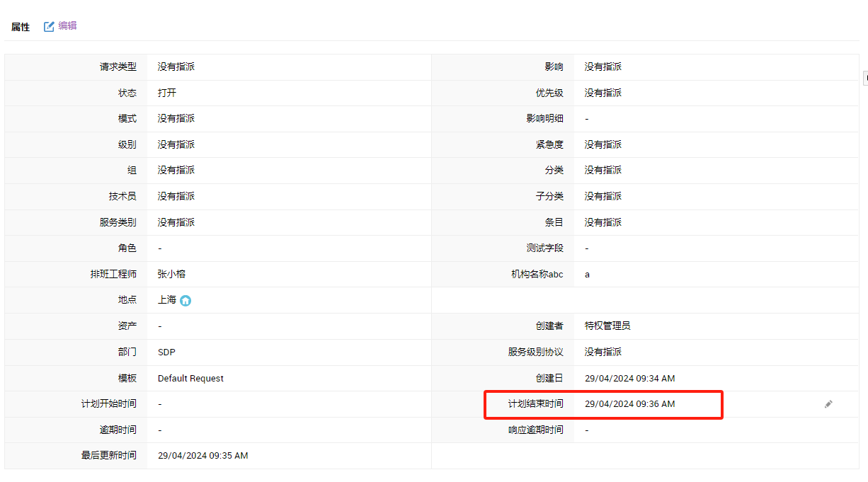Click the edit pencil icon beside 属性
The height and width of the screenshot is (482, 868).
[49, 26]
